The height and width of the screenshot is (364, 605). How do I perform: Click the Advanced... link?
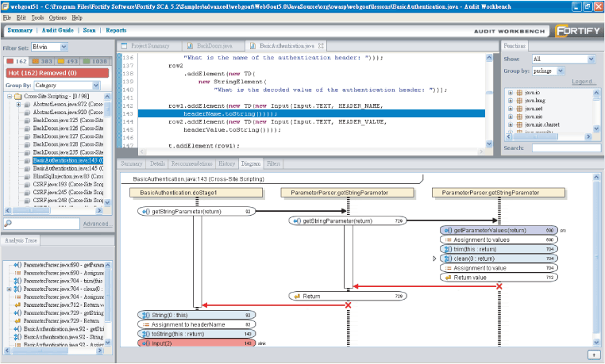pos(98,224)
